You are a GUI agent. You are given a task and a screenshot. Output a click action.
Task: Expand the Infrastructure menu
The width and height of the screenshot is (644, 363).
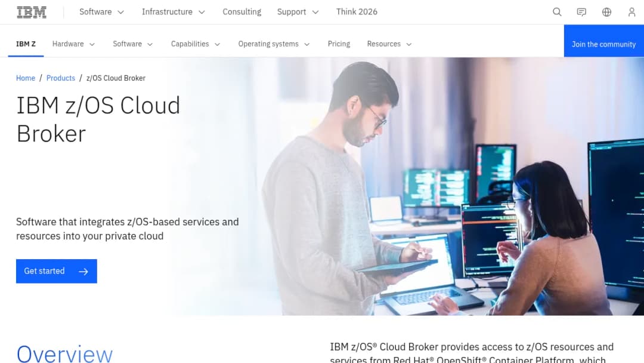(x=174, y=12)
